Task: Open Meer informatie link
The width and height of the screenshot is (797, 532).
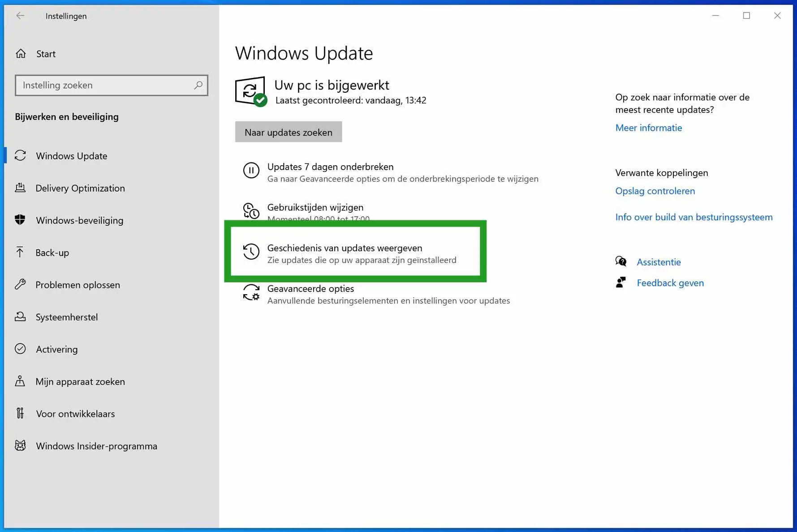Action: pyautogui.click(x=648, y=128)
